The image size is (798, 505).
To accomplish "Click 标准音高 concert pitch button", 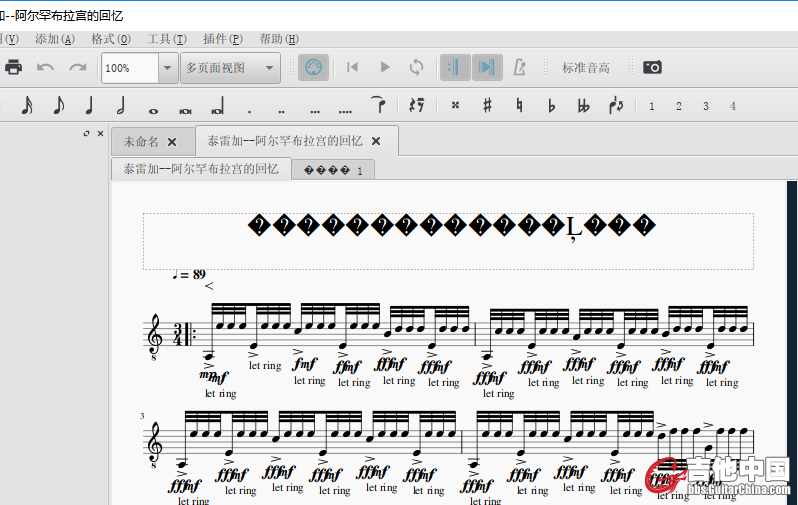I will coord(586,68).
